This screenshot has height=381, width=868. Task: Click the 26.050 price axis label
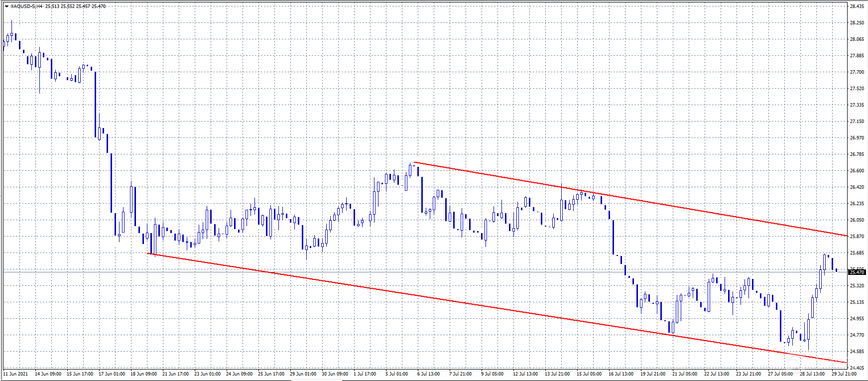(x=857, y=220)
